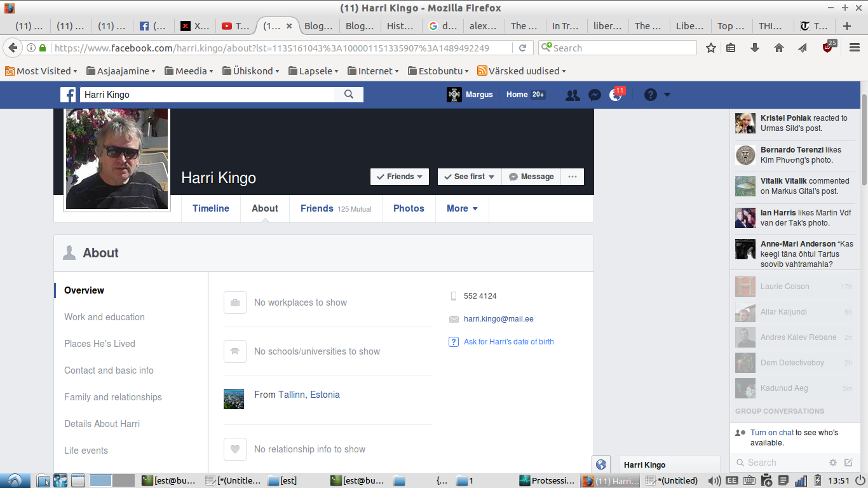This screenshot has height=488, width=868.
Task: Click the Facebook logo icon
Action: click(68, 95)
